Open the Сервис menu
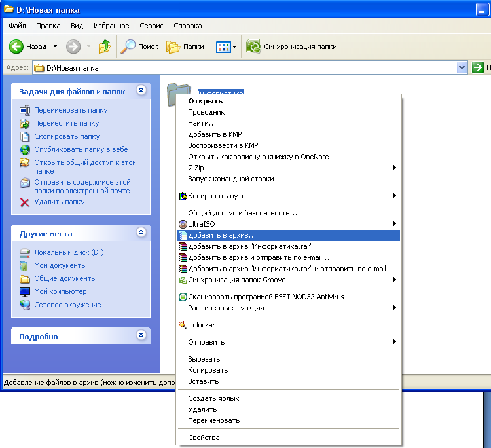Image resolution: width=491 pixels, height=448 pixels. click(x=151, y=26)
